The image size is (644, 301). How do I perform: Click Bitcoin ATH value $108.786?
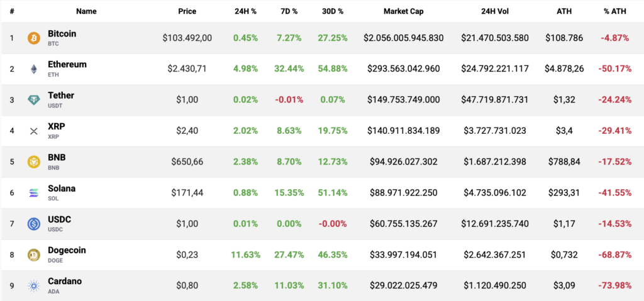click(x=564, y=38)
